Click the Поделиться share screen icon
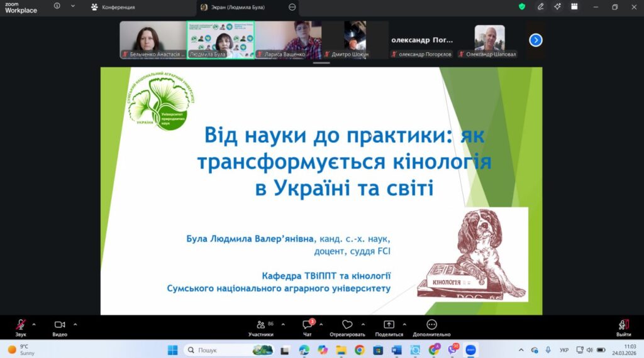Screen dimensions: 644x358 (389, 325)
